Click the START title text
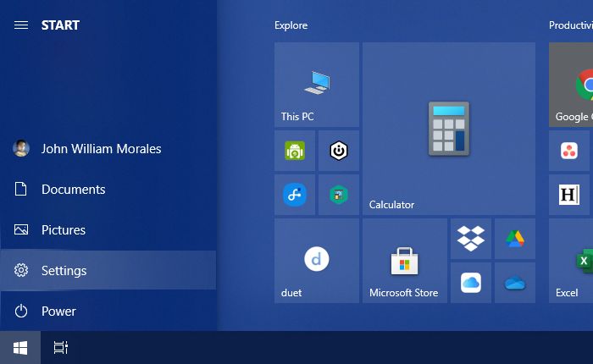Image resolution: width=593 pixels, height=364 pixels. pos(60,25)
